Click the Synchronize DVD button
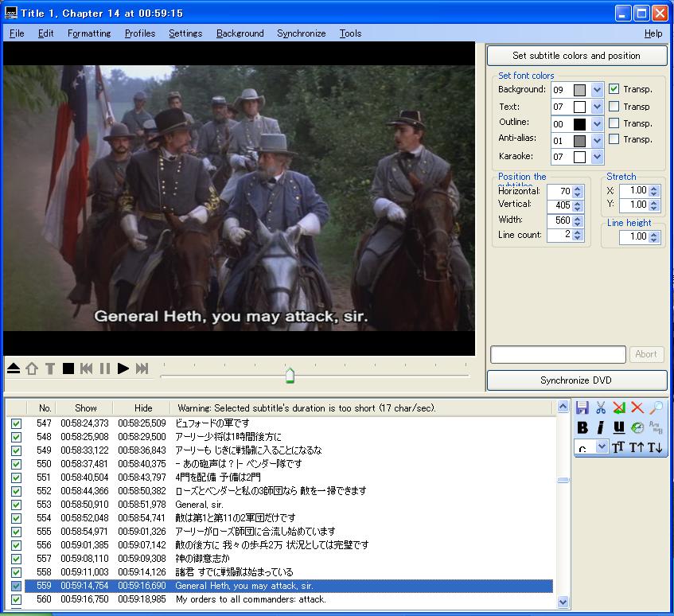The width and height of the screenshot is (674, 616). [x=576, y=380]
